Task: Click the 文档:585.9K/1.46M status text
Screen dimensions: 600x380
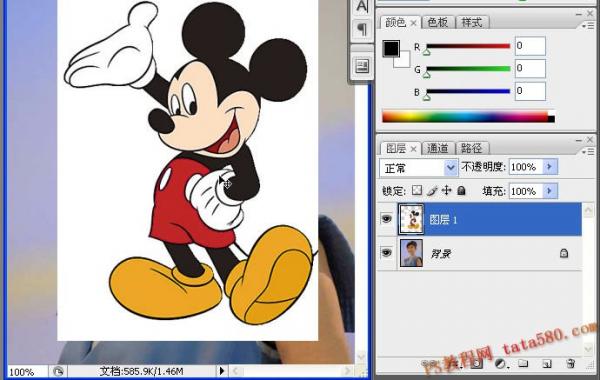Action: 141,372
